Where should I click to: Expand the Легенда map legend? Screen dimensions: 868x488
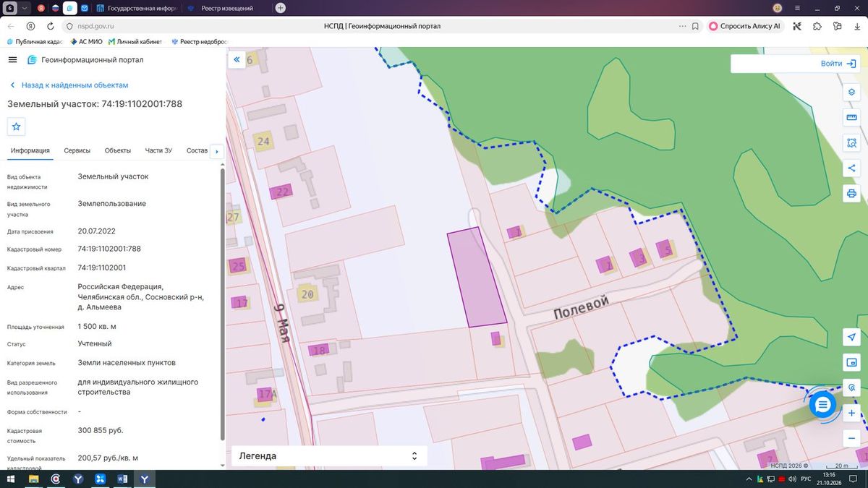tap(329, 456)
